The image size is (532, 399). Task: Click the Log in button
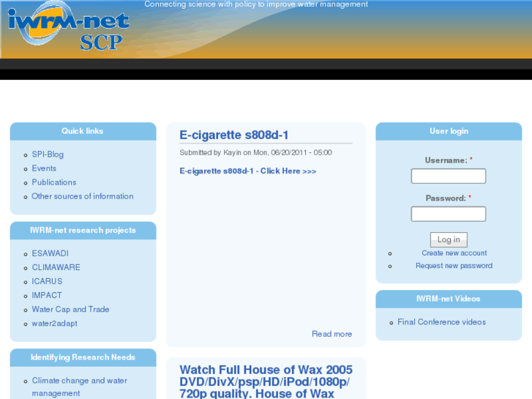tap(449, 239)
